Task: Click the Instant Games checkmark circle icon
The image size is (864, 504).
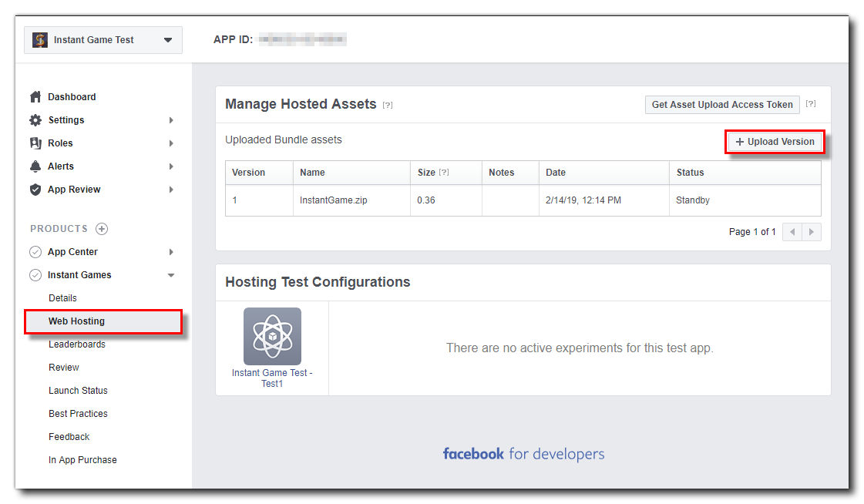Action: click(x=35, y=275)
